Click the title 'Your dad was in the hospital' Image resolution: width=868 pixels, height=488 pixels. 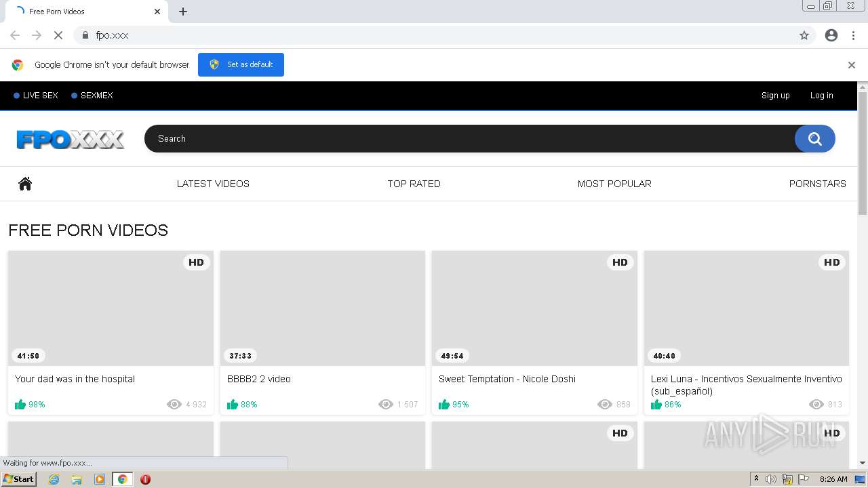pos(75,379)
